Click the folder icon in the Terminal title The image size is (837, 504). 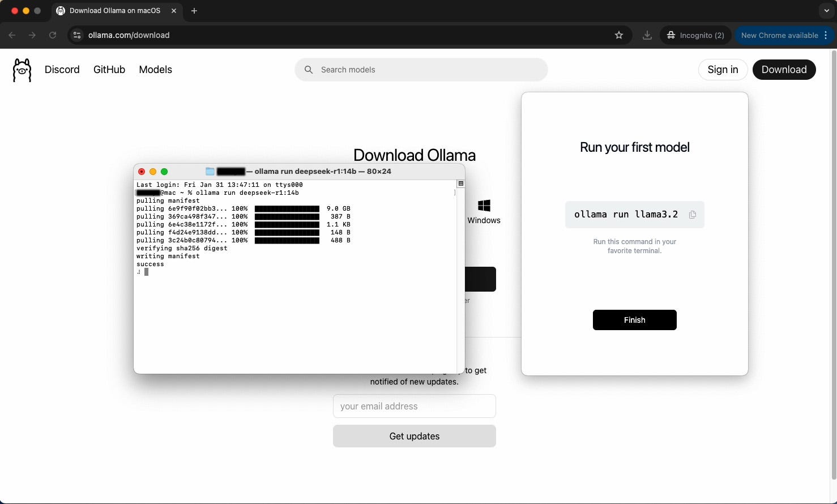coord(210,171)
